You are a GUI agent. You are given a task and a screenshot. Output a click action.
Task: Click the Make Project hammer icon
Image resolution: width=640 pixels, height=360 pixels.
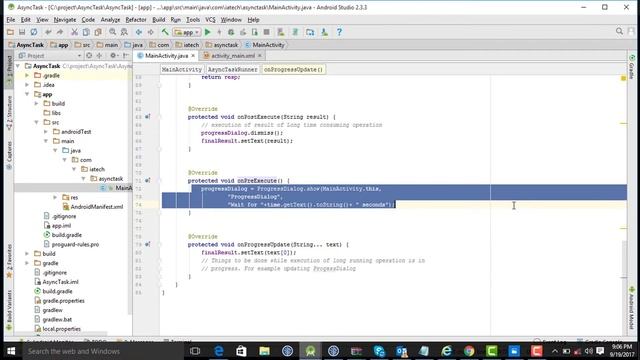coord(165,32)
